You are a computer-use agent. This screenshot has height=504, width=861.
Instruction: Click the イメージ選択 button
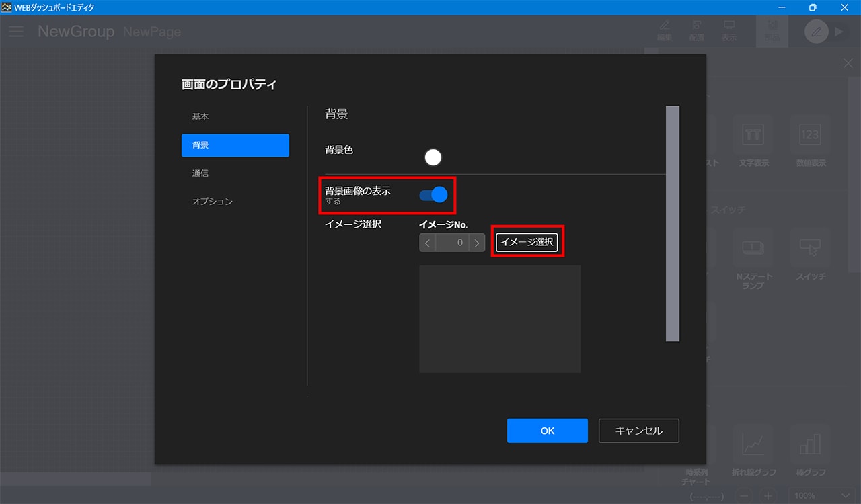tap(527, 242)
